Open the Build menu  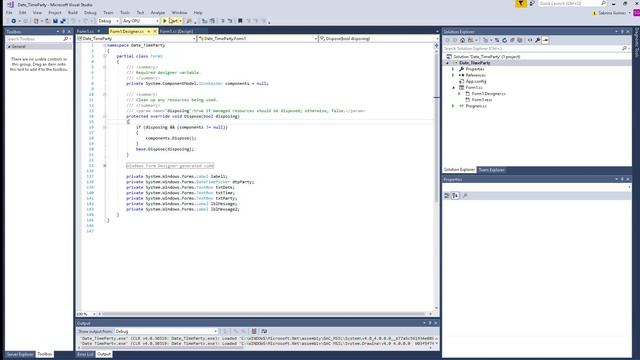pyautogui.click(x=73, y=13)
